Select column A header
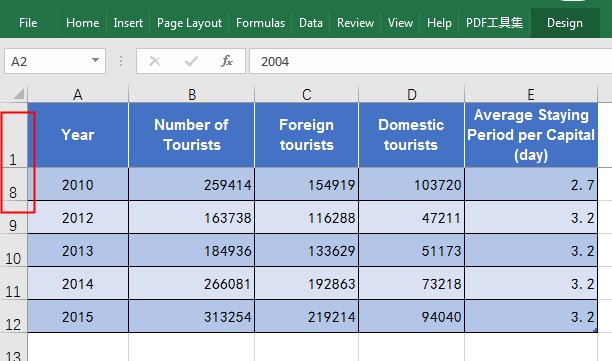The height and width of the screenshot is (361, 612). [78, 94]
